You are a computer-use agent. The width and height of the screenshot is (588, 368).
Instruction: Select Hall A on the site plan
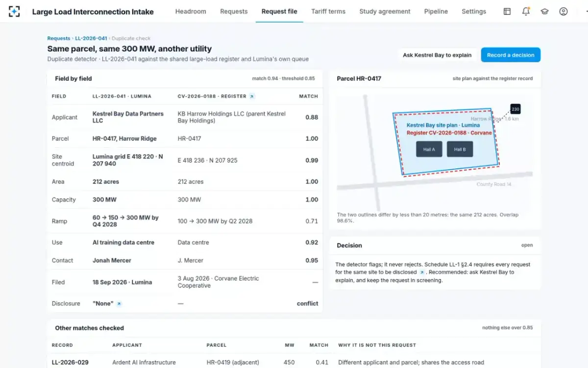429,149
